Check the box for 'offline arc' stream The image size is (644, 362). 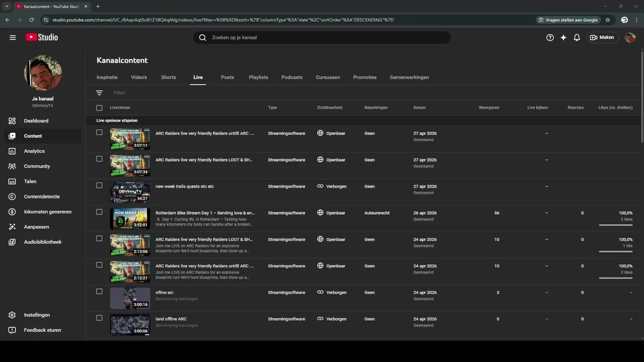pyautogui.click(x=99, y=292)
